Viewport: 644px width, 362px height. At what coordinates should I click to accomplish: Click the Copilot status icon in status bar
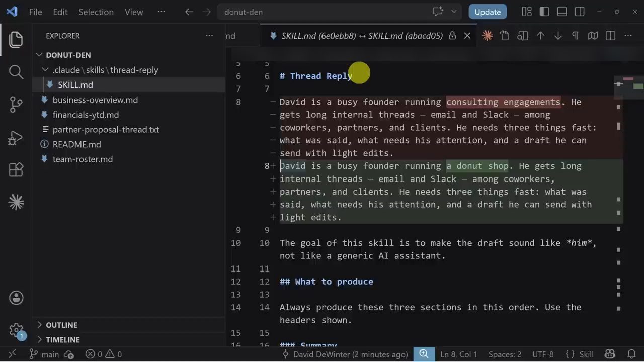tap(610, 354)
